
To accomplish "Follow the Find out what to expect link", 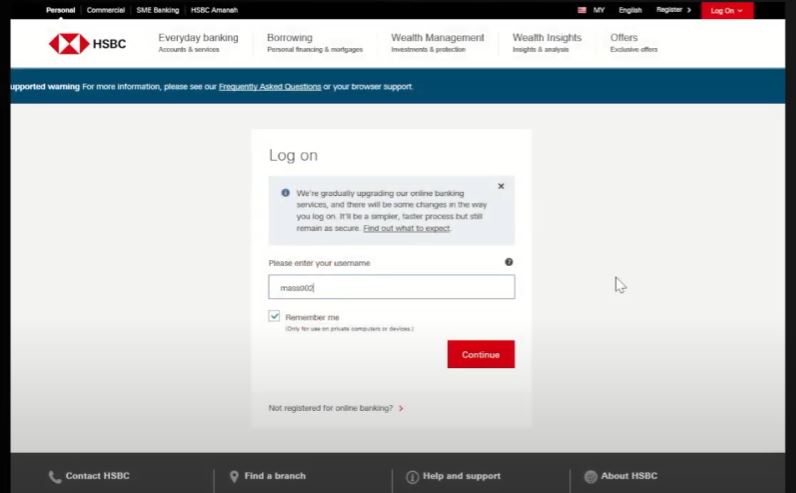I will click(x=406, y=228).
